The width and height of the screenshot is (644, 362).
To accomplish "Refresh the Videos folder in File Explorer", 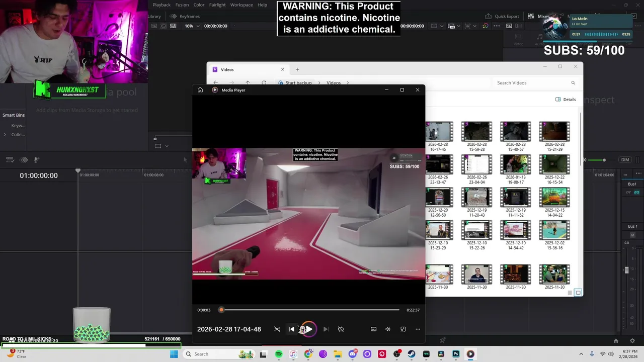I will (x=264, y=83).
